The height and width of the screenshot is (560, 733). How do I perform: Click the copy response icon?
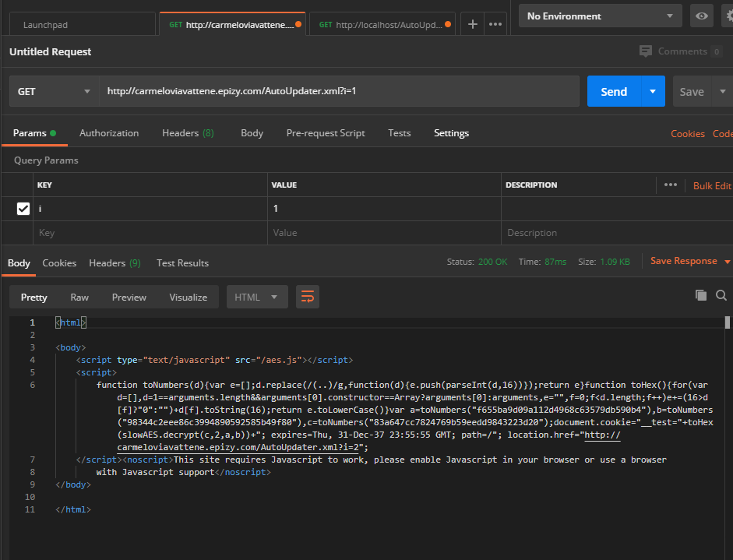pyautogui.click(x=702, y=297)
